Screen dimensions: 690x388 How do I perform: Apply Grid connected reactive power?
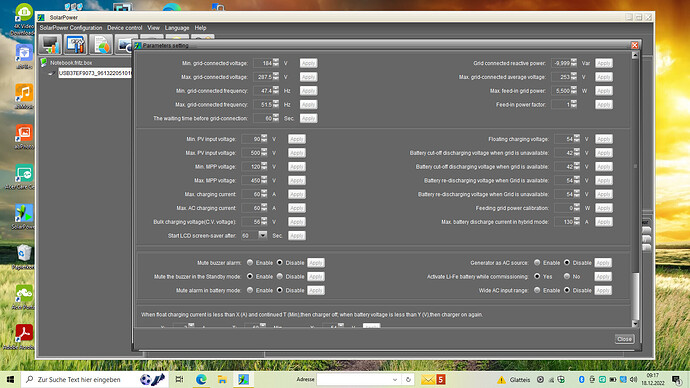tap(604, 63)
